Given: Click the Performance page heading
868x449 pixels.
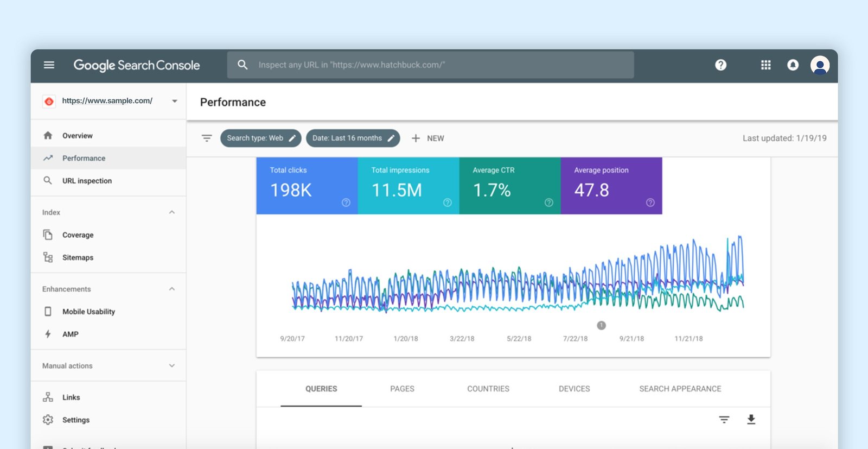Looking at the screenshot, I should pos(233,102).
